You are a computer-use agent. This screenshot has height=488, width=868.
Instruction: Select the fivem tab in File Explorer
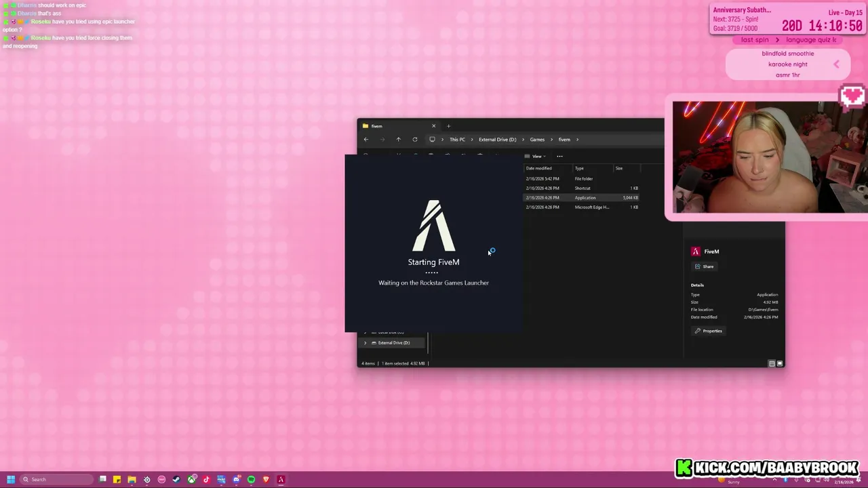coord(399,126)
